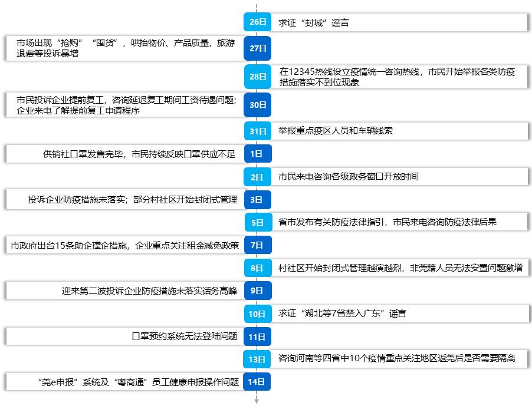This screenshot has height=406, width=532.
Task: Click text 投诉企业防疫措施未落实；部分村社区开始封闭式管理
Action: [x=132, y=200]
